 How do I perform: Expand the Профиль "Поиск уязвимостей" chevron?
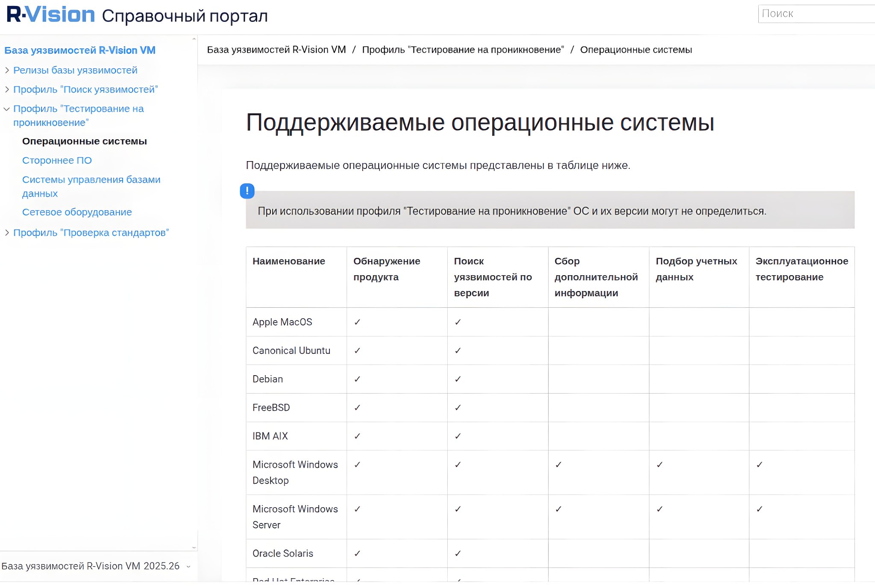click(x=7, y=89)
